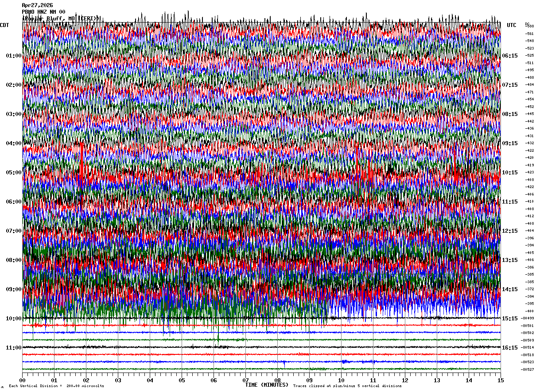Image resolution: width=536 pixels, height=392 pixels.
Task: Click the CDT timezone label
Action: 4,25
